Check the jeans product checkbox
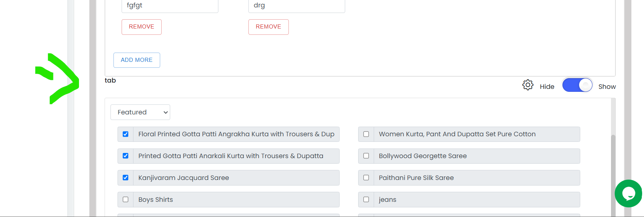Viewport: 644px width, 217px height. (366, 200)
